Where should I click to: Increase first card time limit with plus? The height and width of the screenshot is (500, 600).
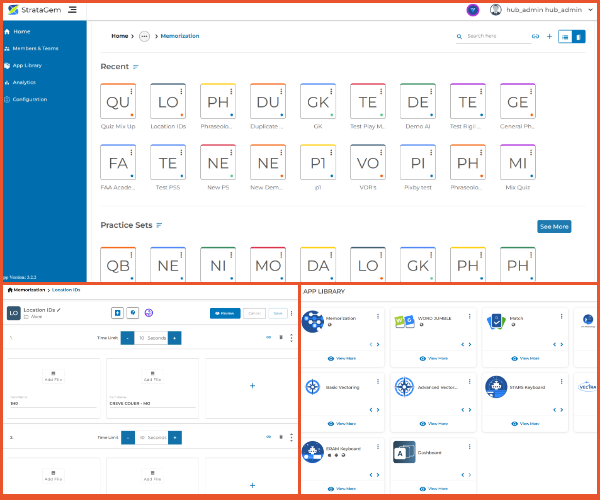coord(174,338)
